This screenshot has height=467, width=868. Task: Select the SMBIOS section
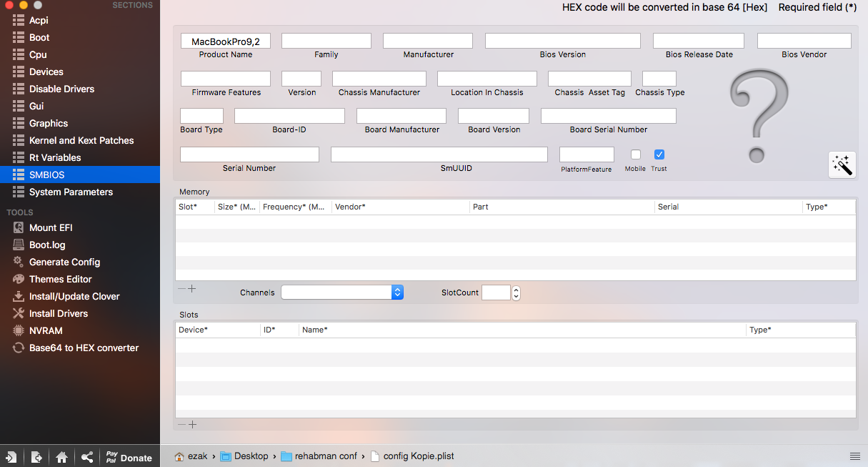coord(80,174)
